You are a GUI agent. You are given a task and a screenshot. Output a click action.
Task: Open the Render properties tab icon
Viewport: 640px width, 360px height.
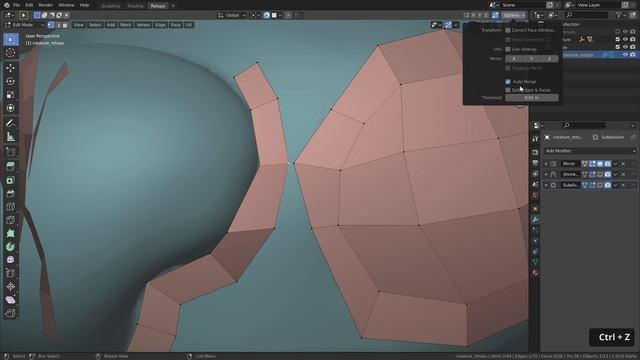point(535,152)
